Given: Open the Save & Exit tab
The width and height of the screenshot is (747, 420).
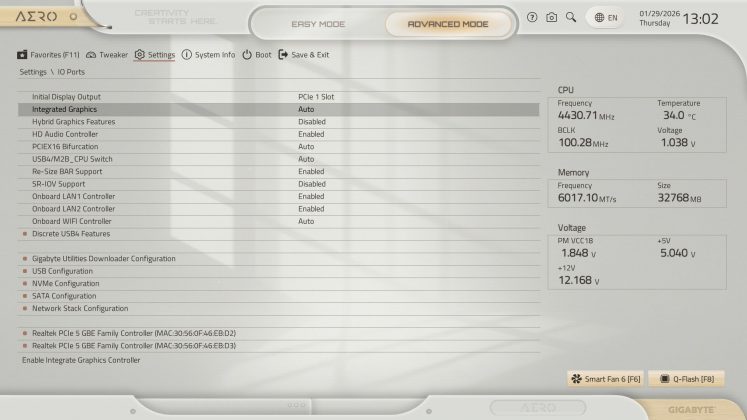Looking at the screenshot, I should tap(303, 55).
